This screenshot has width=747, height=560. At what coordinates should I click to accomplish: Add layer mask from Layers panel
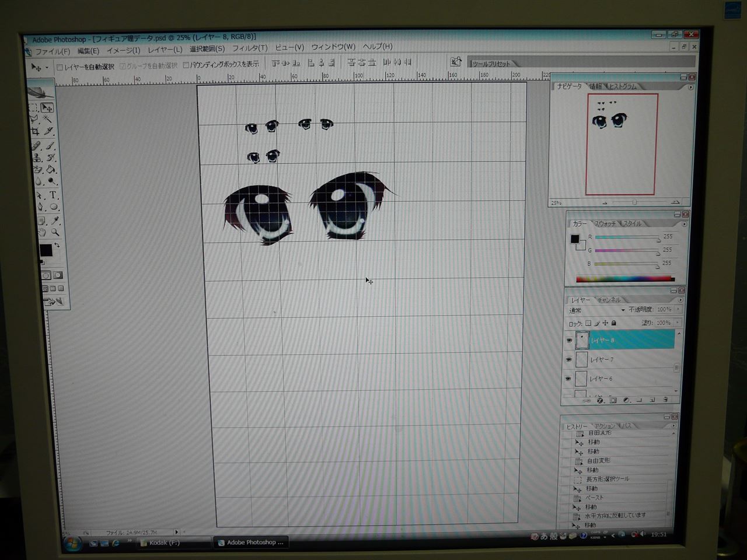click(x=613, y=400)
